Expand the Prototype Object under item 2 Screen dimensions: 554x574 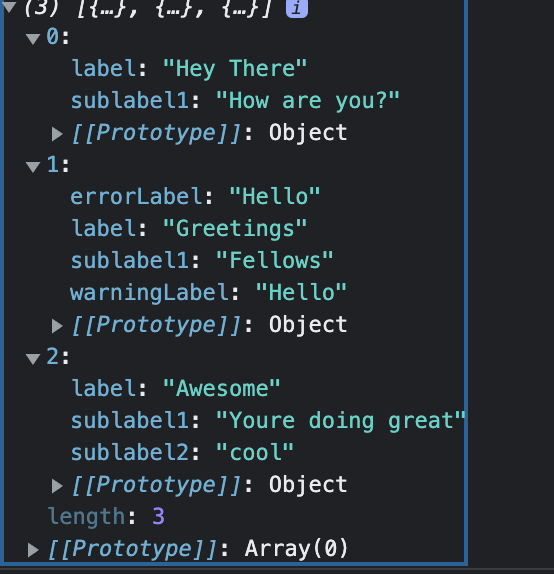click(57, 486)
